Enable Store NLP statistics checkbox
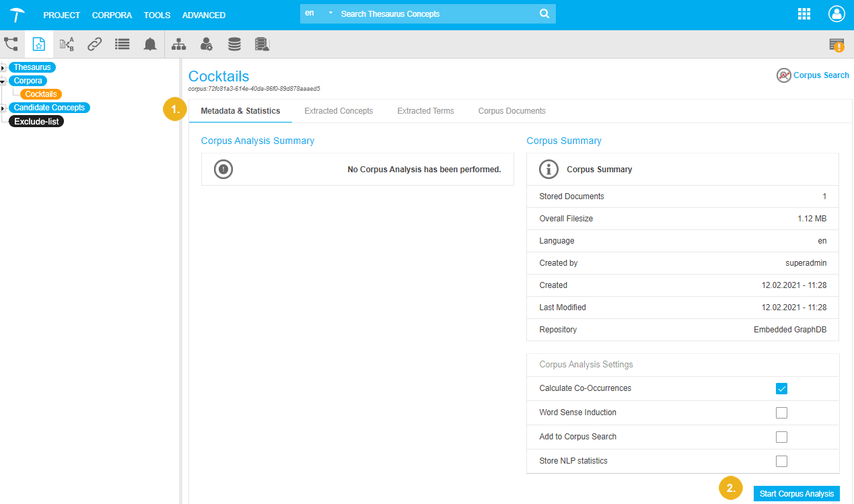 [781, 461]
